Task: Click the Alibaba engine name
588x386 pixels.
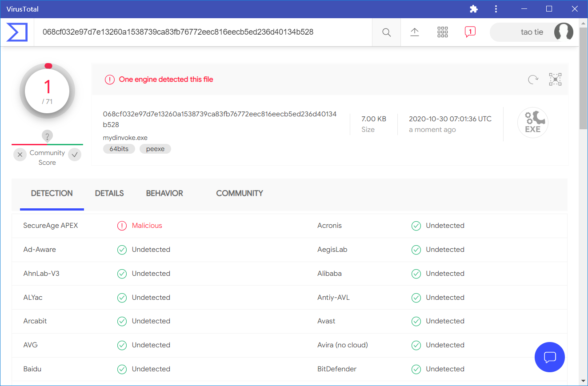Action: pyautogui.click(x=329, y=274)
